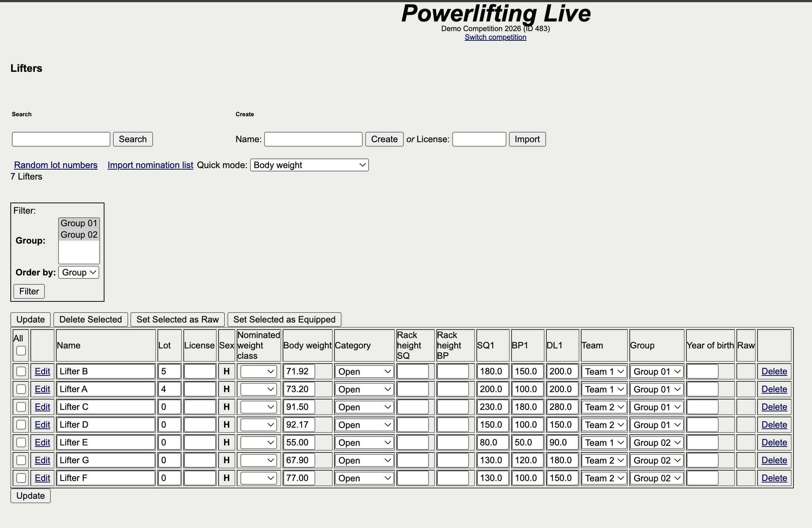Click Delete link for Lifter E

774,442
